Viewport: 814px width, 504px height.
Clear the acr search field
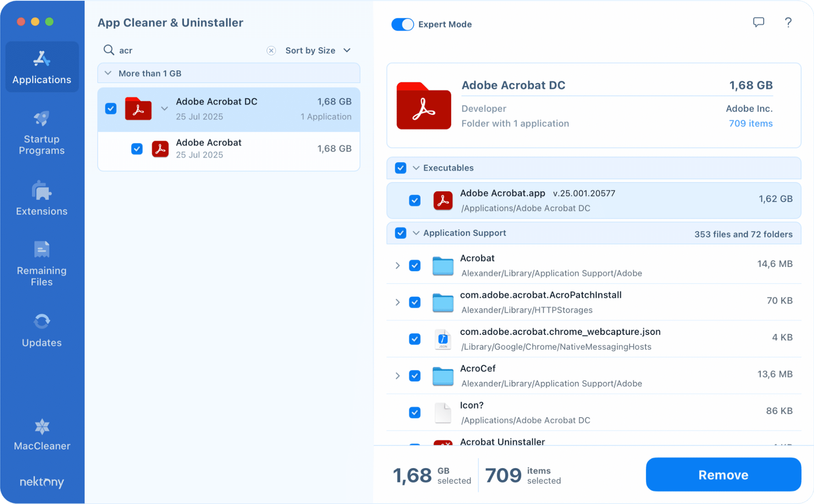pos(271,50)
